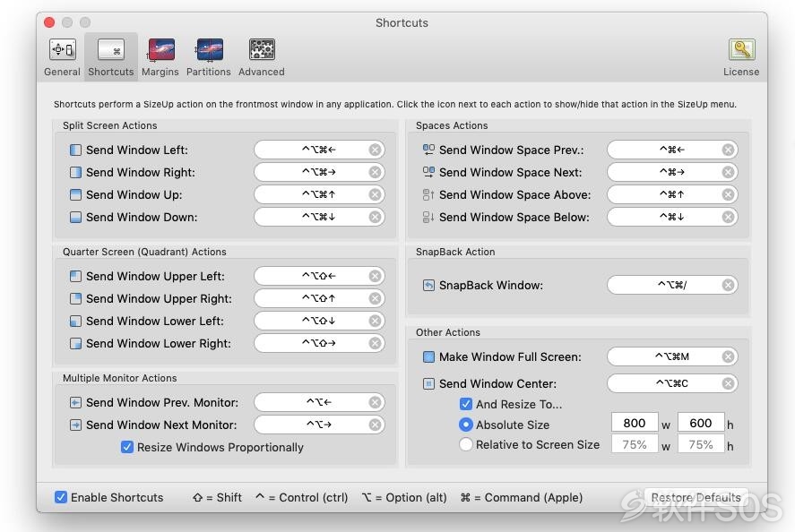Clear the Send Window Space Below shortcut
This screenshot has width=795, height=532.
(x=728, y=217)
